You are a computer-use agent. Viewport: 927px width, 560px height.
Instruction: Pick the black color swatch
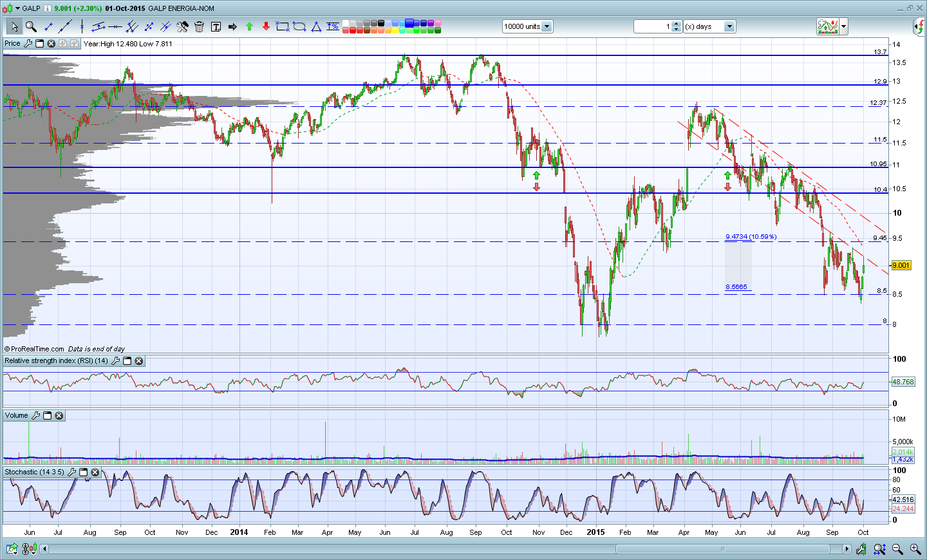(381, 23)
